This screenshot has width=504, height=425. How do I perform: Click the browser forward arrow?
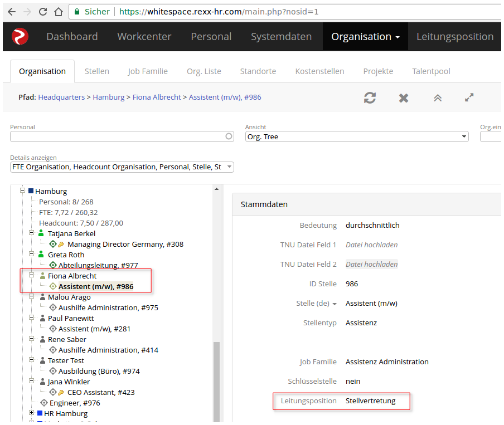[27, 12]
